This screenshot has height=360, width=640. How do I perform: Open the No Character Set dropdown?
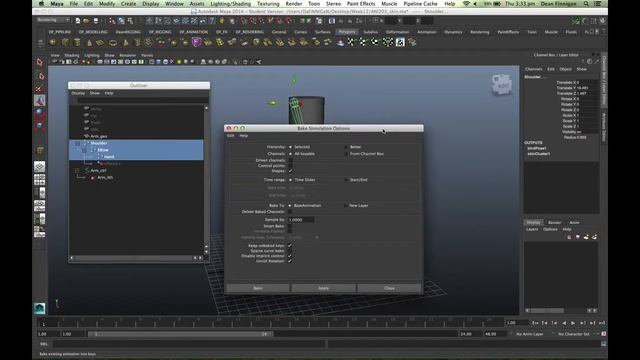coord(574,334)
